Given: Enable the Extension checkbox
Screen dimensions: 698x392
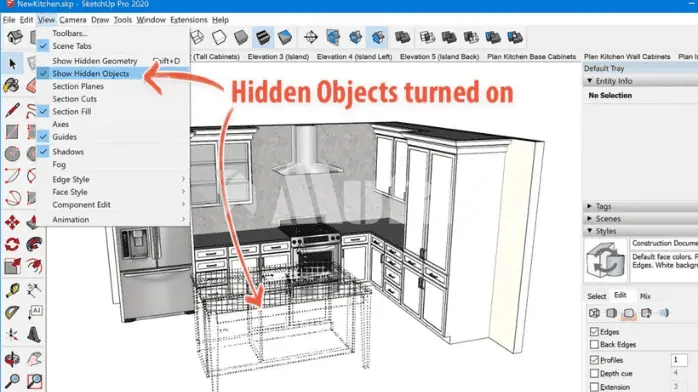Looking at the screenshot, I should [x=594, y=387].
